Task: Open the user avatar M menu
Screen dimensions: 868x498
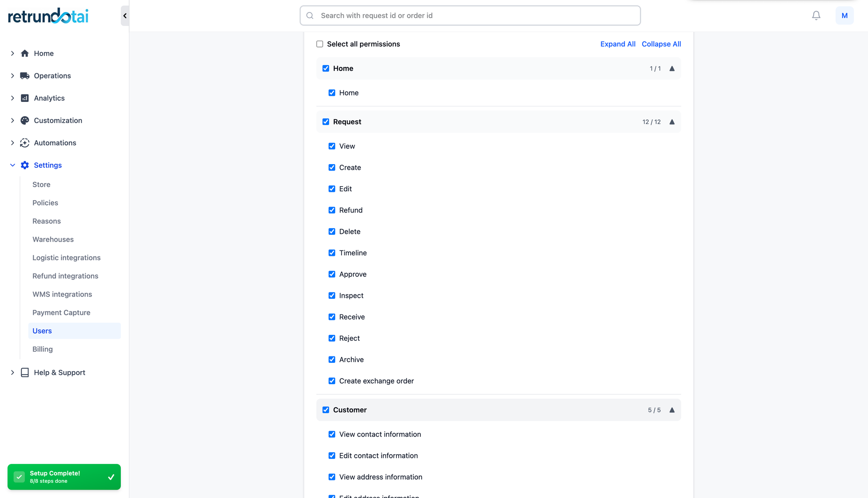Action: click(844, 16)
